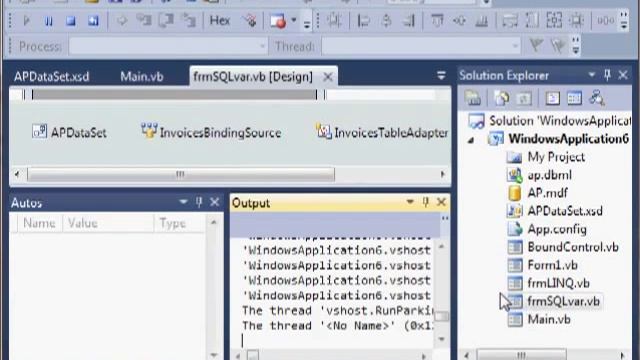Open dropdown arrow beside Breakpoints icon
The image size is (640, 360).
(x=293, y=20)
